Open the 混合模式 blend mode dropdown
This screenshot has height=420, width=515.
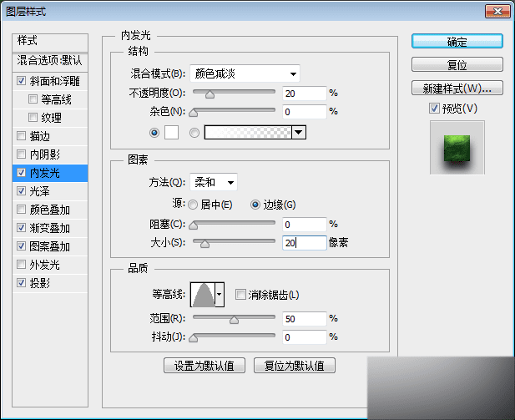[x=245, y=73]
